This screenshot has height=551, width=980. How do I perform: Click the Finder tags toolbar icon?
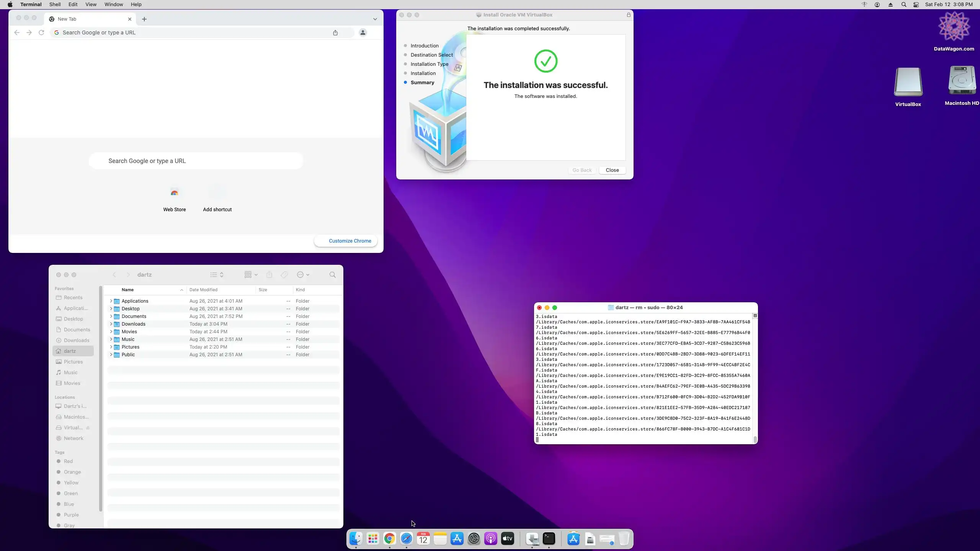pos(284,275)
